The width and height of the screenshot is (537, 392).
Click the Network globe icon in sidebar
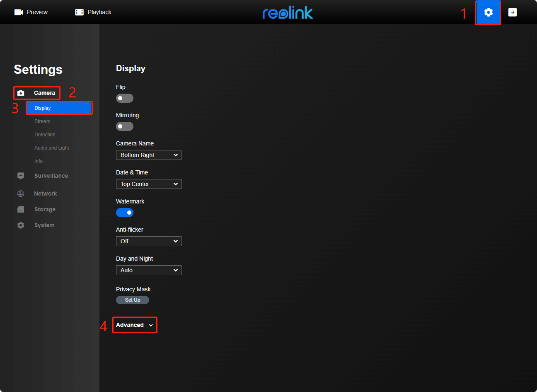click(21, 194)
